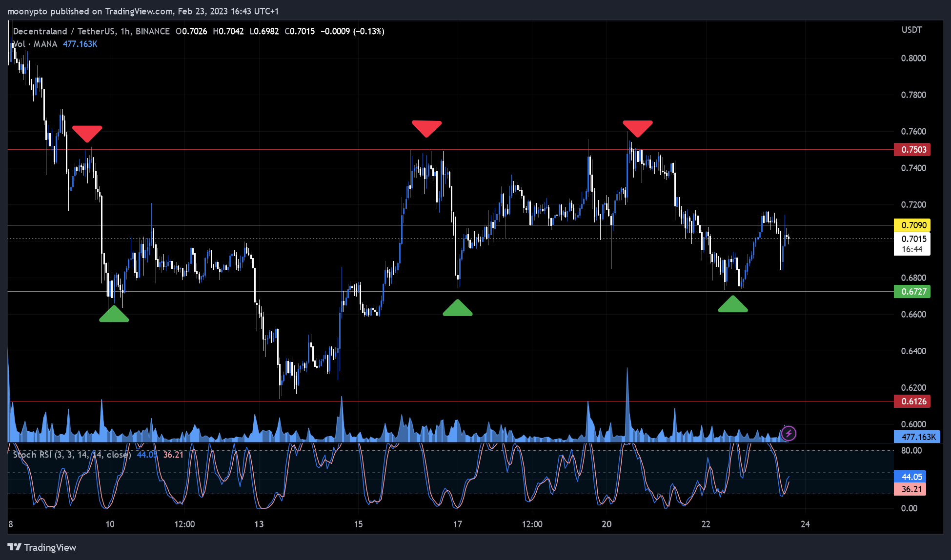Select the red 0.6126 price label
The image size is (951, 560).
912,401
